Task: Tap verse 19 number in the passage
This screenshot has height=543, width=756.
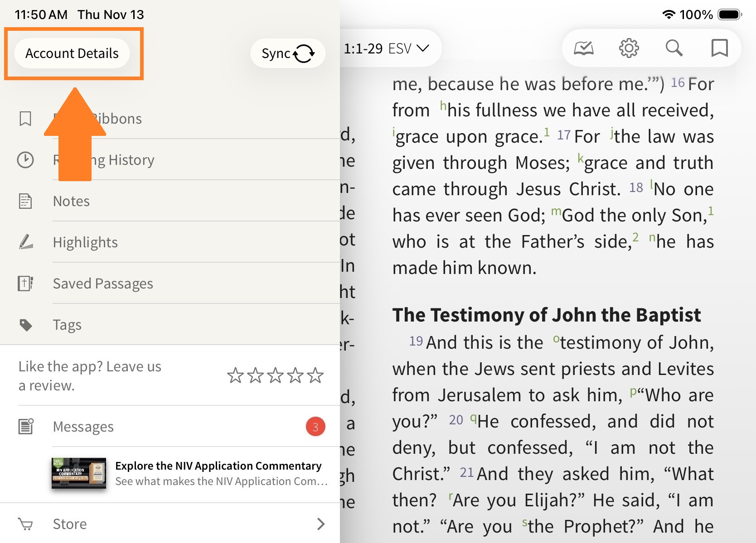Action: point(416,341)
